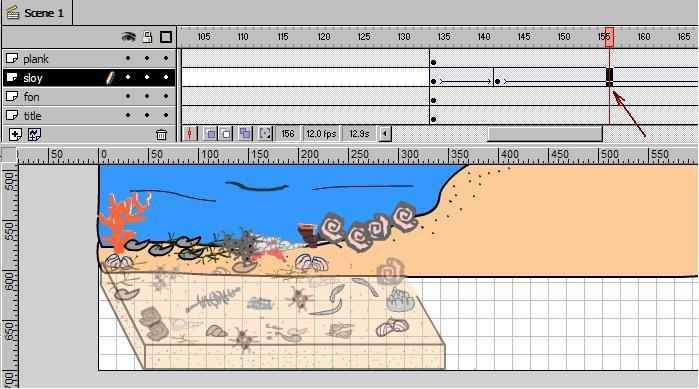The image size is (699, 389).
Task: Click the lock icon above the layers
Action: 147,37
